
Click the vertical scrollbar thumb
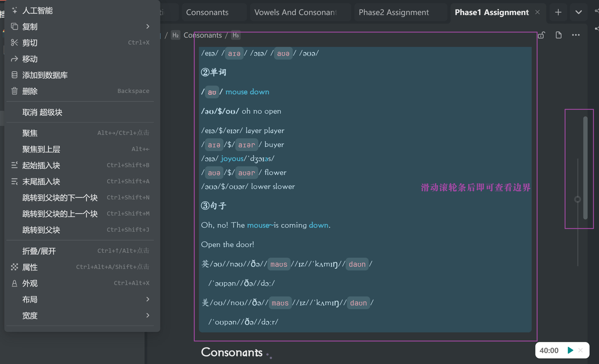coord(585,168)
